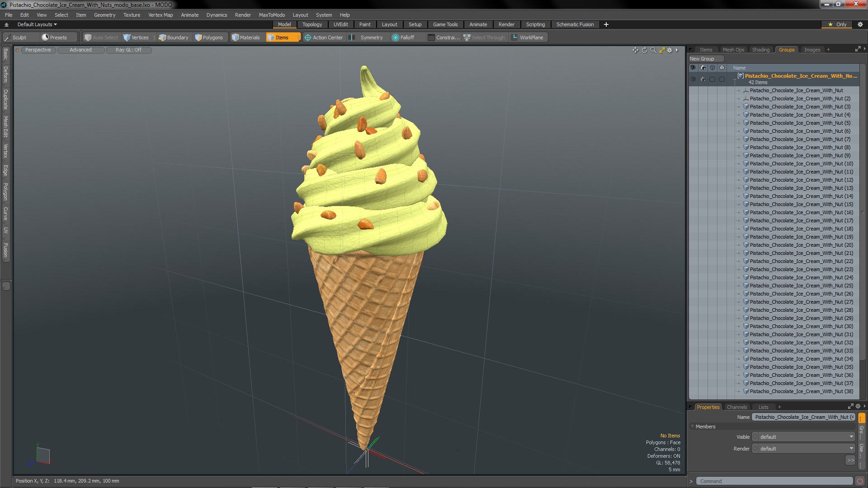Expand more properties with >> button
The width and height of the screenshot is (868, 488).
click(x=850, y=460)
